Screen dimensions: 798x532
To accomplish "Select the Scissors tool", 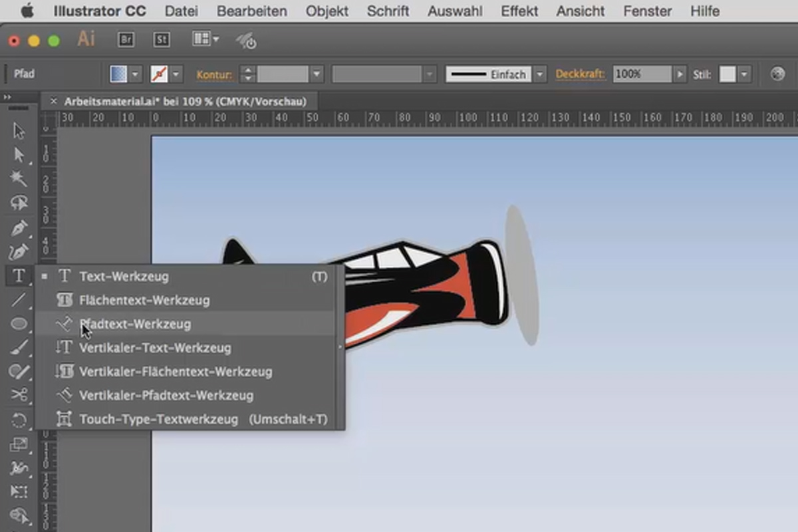I will coord(19,395).
